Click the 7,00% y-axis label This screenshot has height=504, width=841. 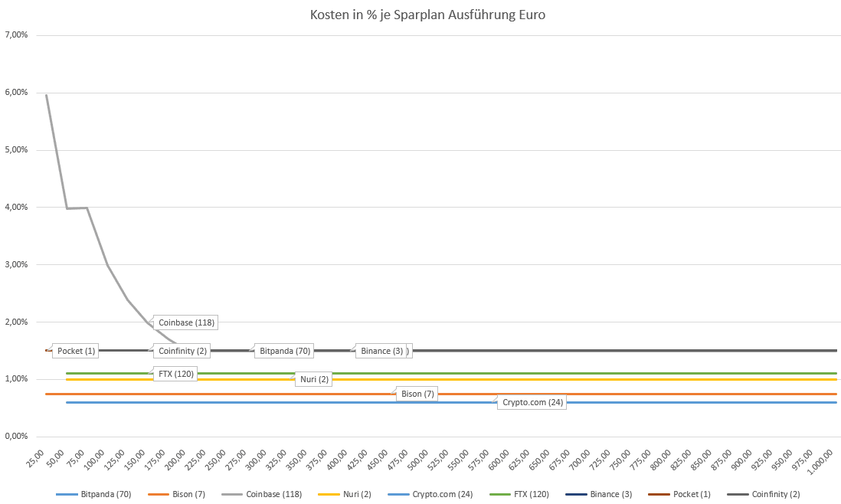point(16,35)
